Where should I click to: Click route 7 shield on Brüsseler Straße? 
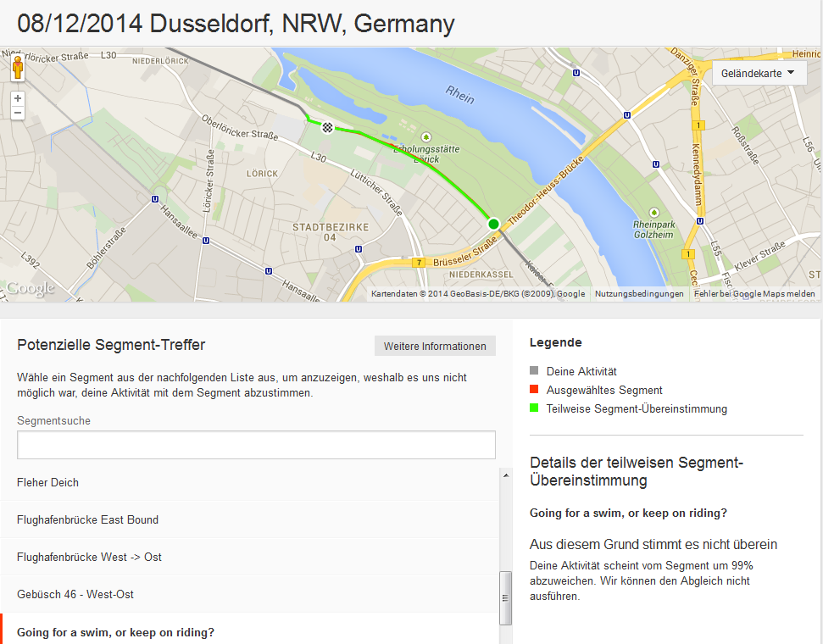click(x=419, y=263)
